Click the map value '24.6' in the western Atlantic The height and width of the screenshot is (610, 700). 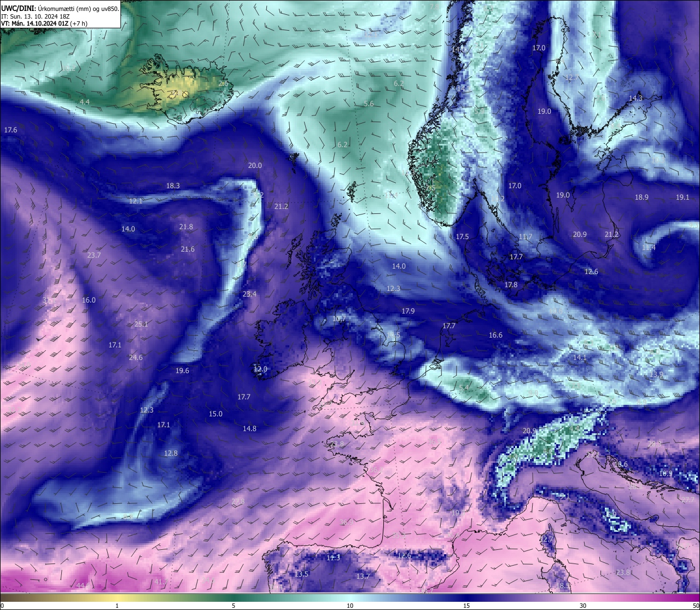136,357
